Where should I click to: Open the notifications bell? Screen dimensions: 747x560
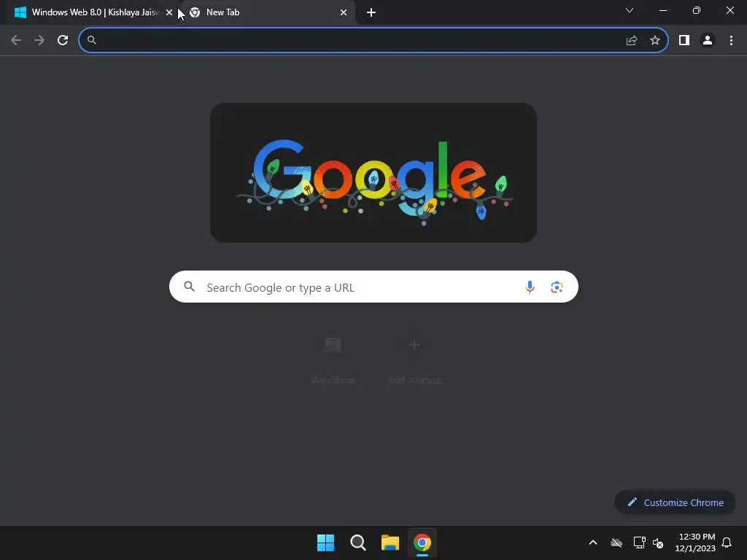(x=727, y=542)
